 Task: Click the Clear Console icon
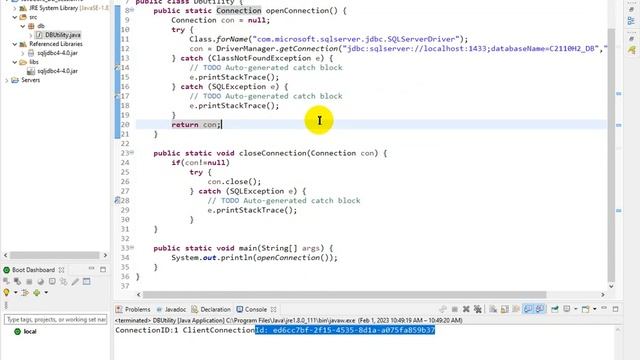click(493, 309)
